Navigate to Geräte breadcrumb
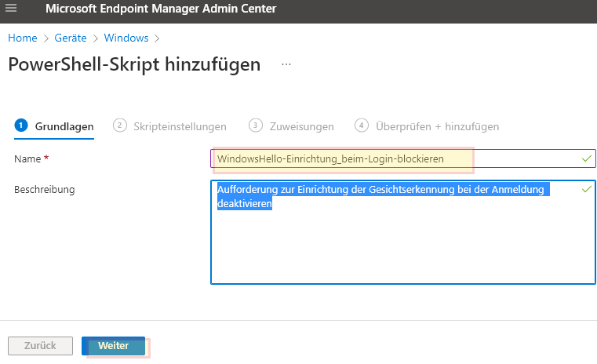The width and height of the screenshot is (597, 364). point(70,38)
